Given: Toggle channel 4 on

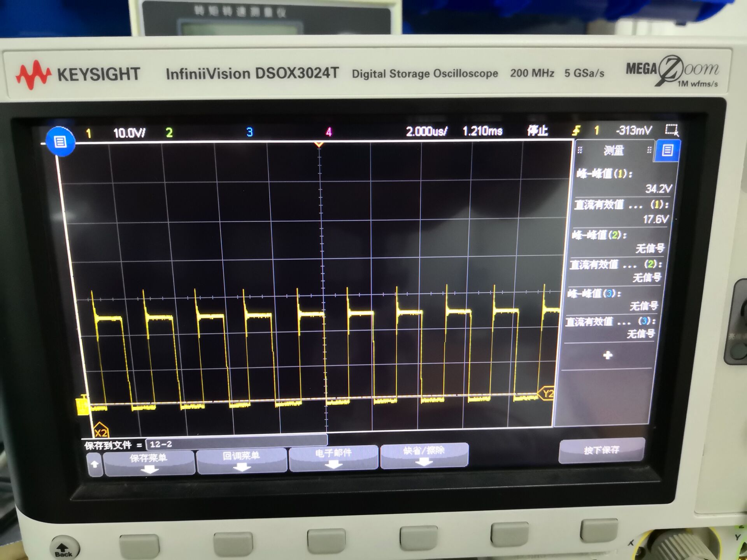Looking at the screenshot, I should 329,132.
